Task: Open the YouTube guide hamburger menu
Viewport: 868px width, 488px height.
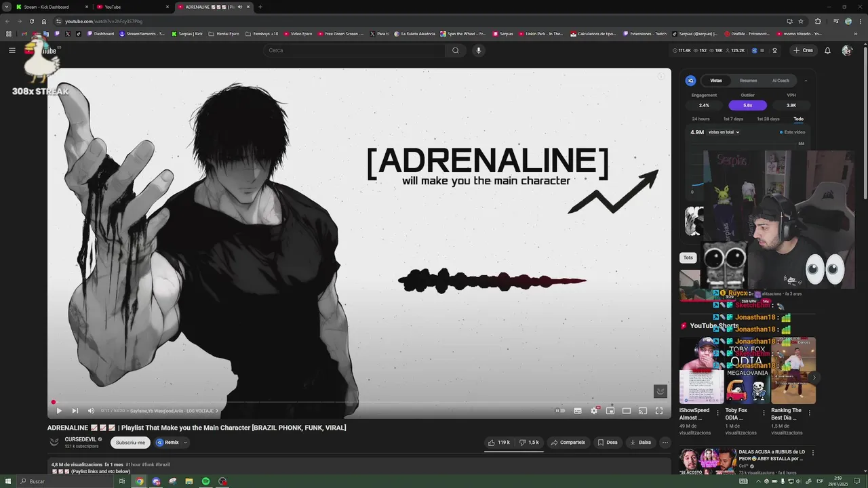Action: click(12, 50)
